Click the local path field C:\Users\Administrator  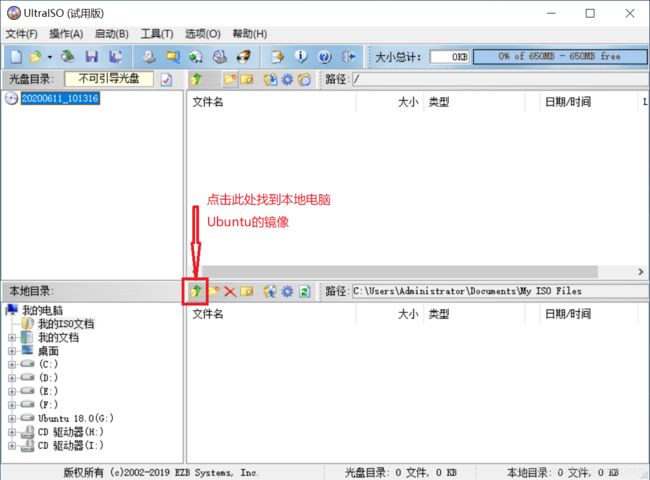coord(500,291)
